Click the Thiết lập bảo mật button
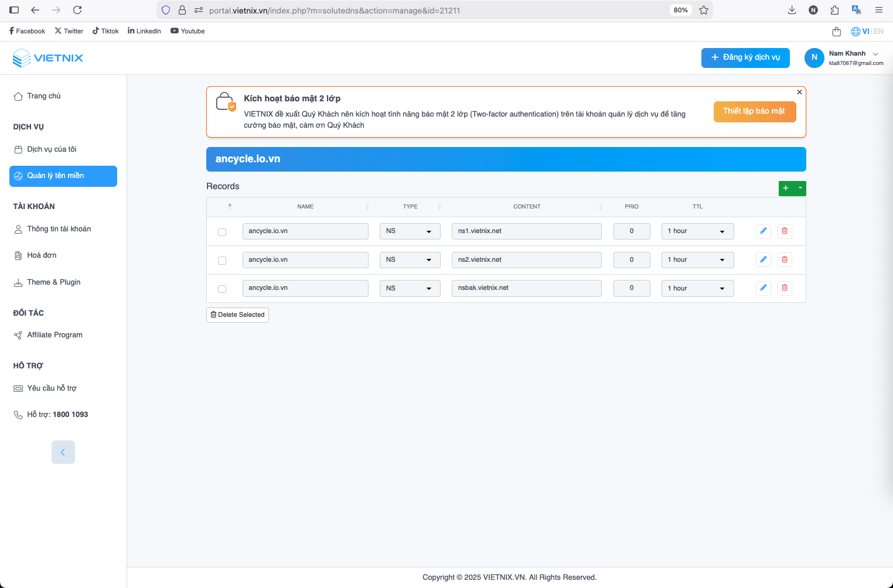The height and width of the screenshot is (588, 893). [755, 112]
